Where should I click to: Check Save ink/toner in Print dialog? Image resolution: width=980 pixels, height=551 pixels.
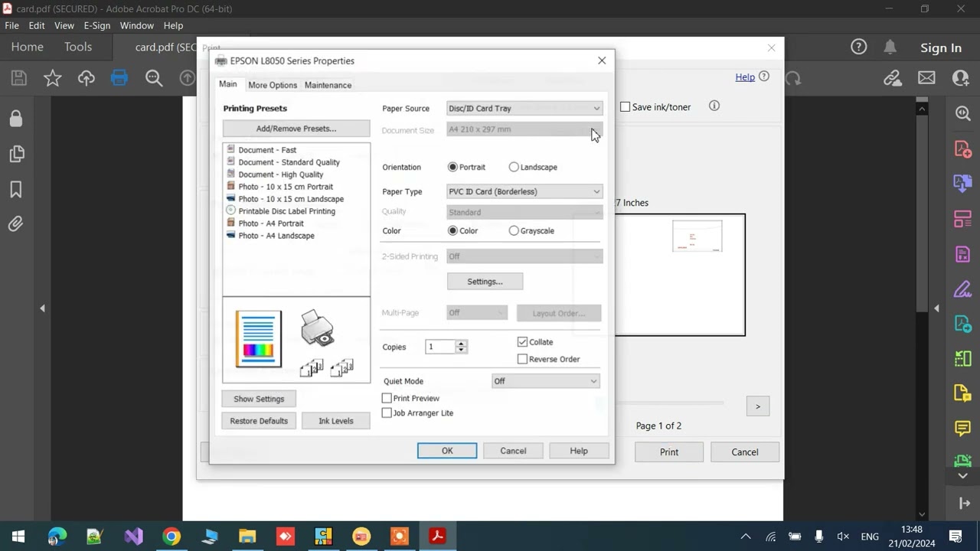(625, 107)
